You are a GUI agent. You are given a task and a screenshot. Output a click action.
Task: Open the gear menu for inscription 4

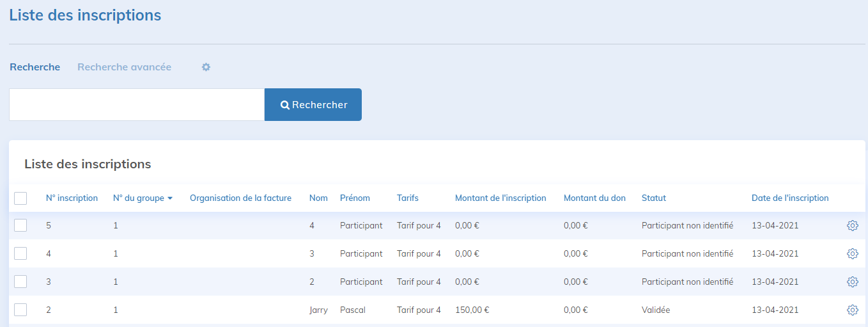point(852,254)
